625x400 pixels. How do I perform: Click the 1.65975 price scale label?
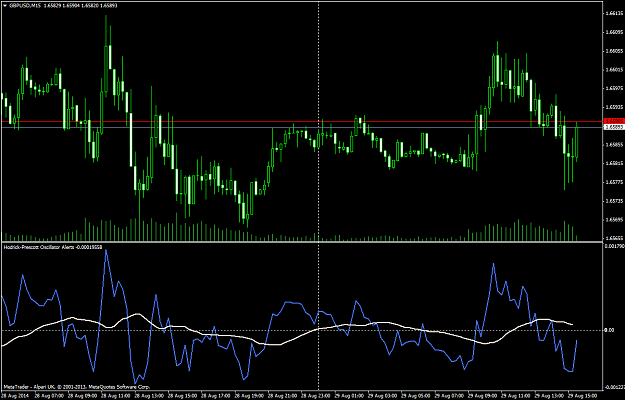click(x=614, y=88)
